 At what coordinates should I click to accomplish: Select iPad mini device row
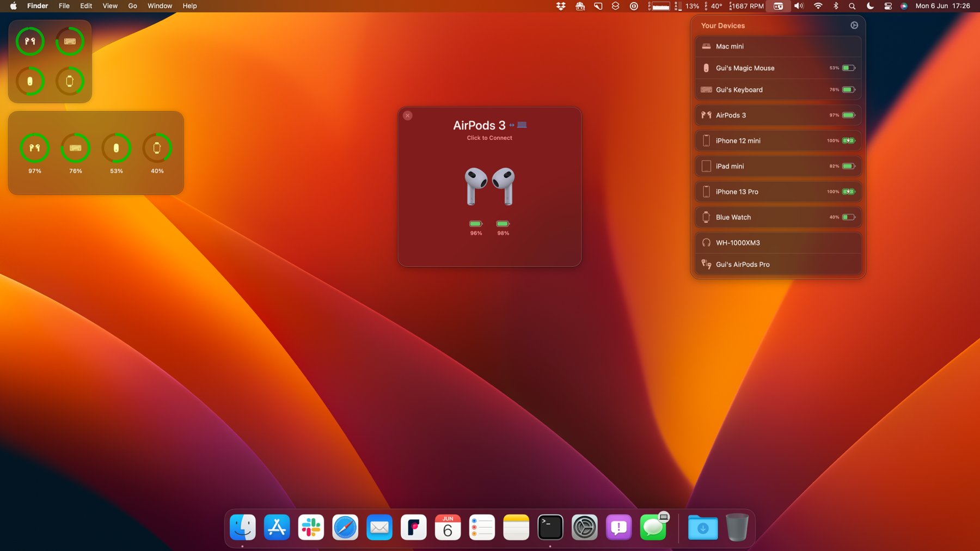(778, 166)
